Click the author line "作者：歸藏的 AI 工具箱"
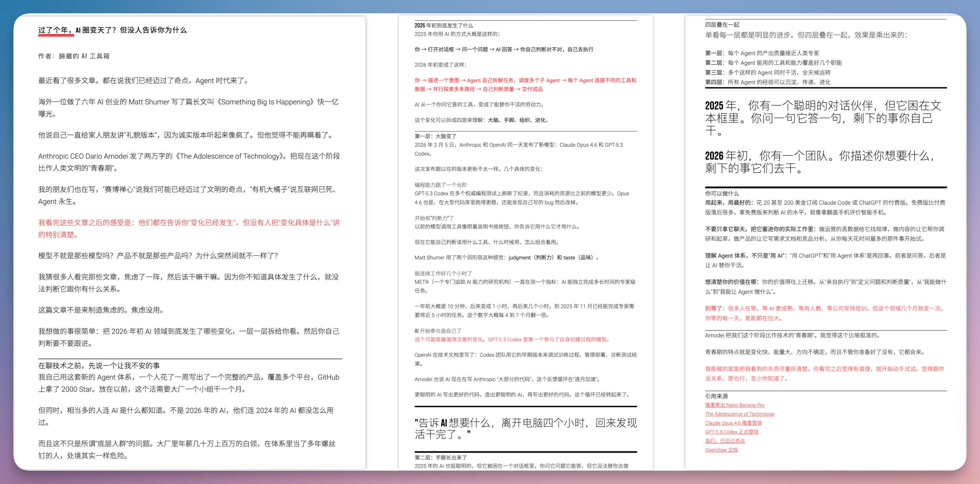The width and height of the screenshot is (980, 484). pos(74,56)
